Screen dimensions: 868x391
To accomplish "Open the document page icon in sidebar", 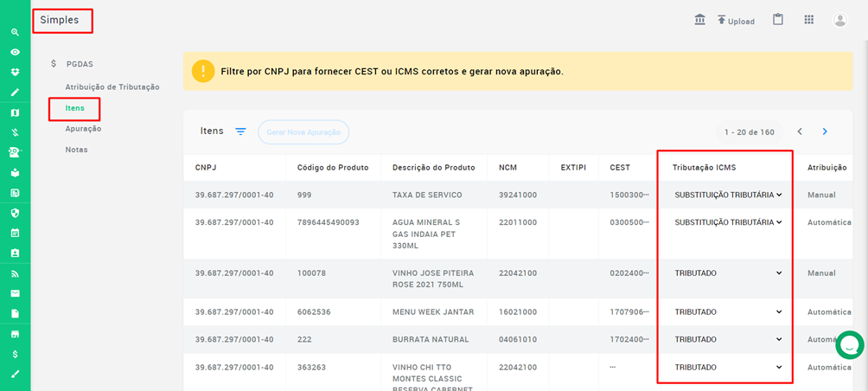I will coord(15,313).
